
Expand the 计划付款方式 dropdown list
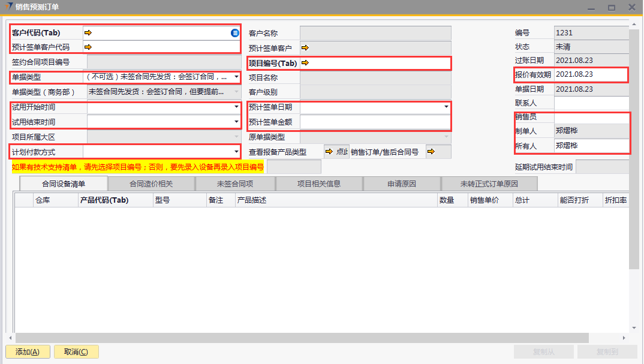click(236, 152)
